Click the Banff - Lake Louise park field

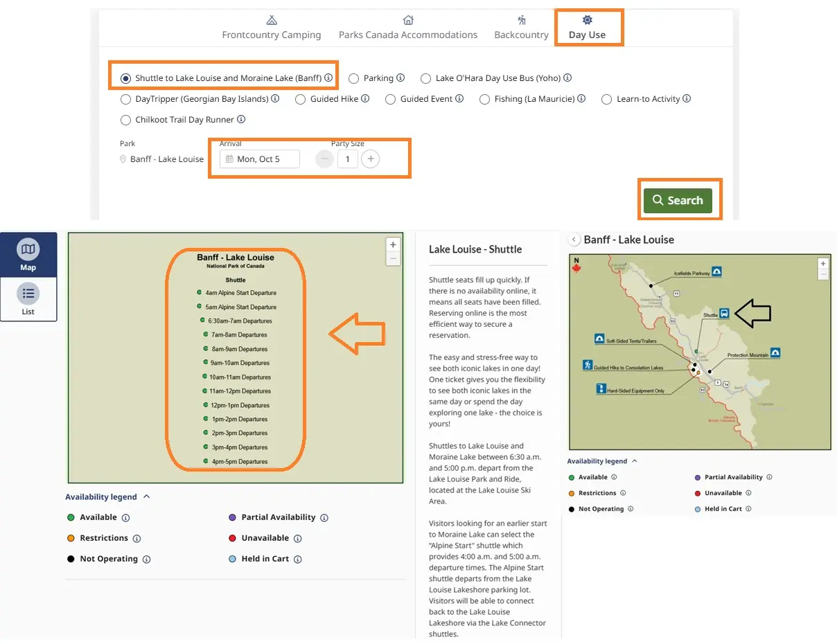tap(161, 159)
